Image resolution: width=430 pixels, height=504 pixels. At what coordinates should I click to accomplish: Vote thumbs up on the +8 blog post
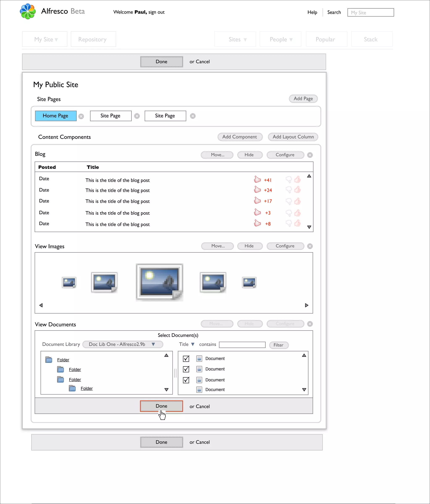[297, 223]
